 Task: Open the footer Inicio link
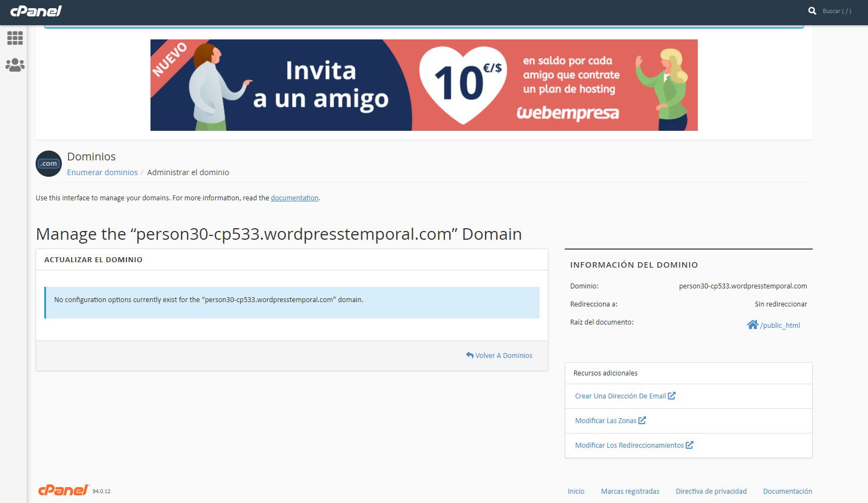click(576, 492)
